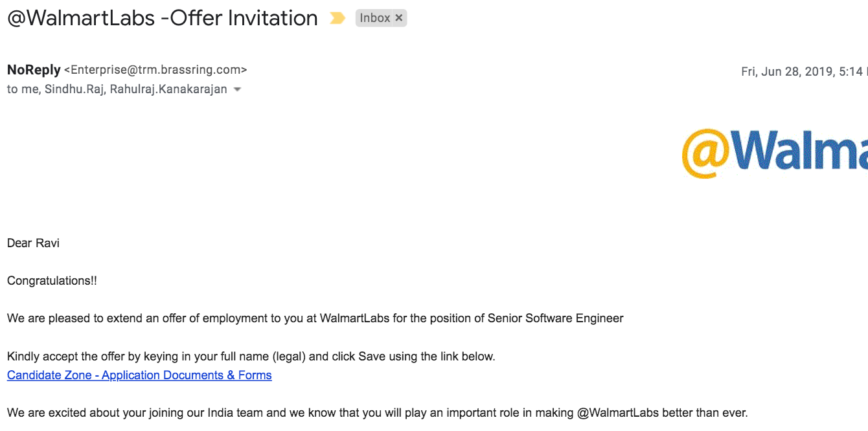This screenshot has width=868, height=431.
Task: Click the India team closing paragraph
Action: pos(378,413)
